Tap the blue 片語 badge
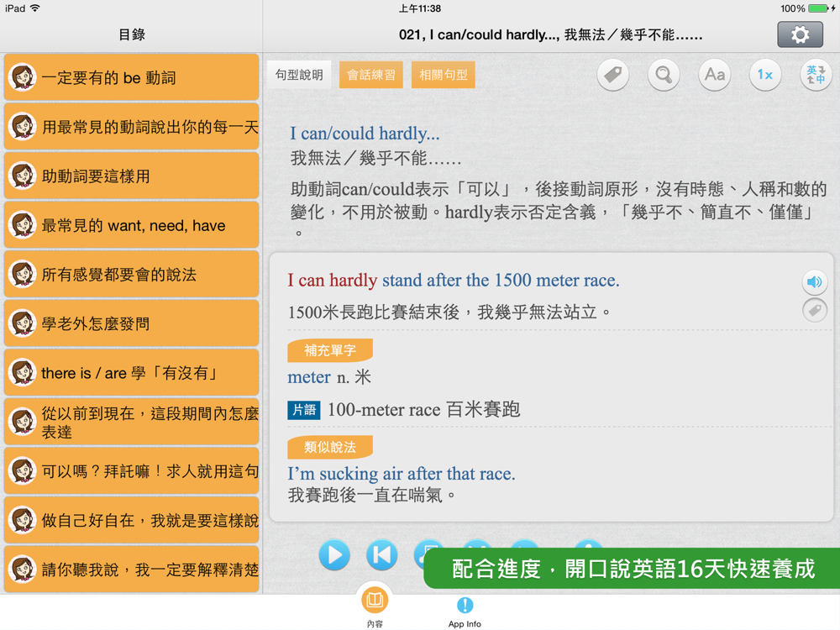The width and height of the screenshot is (840, 630). (x=304, y=410)
